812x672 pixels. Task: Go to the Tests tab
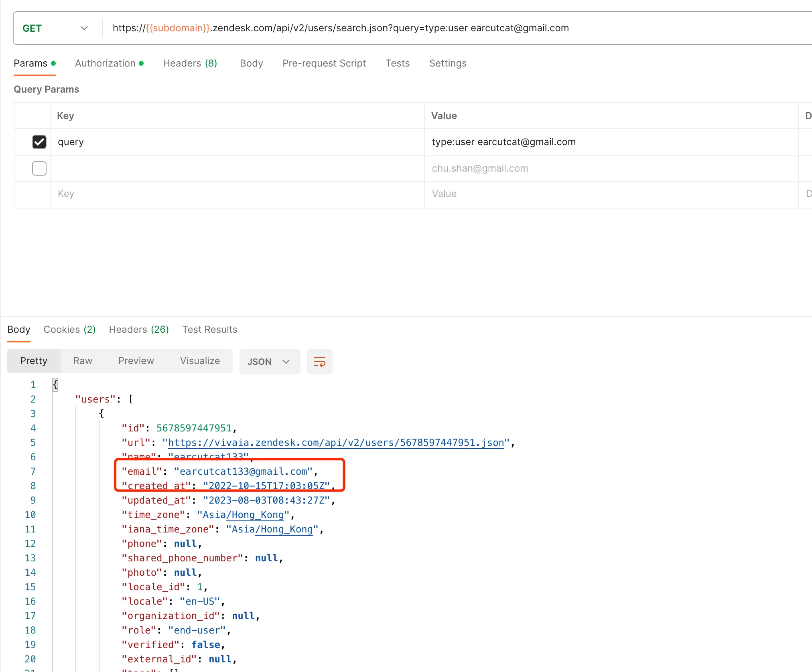click(397, 63)
